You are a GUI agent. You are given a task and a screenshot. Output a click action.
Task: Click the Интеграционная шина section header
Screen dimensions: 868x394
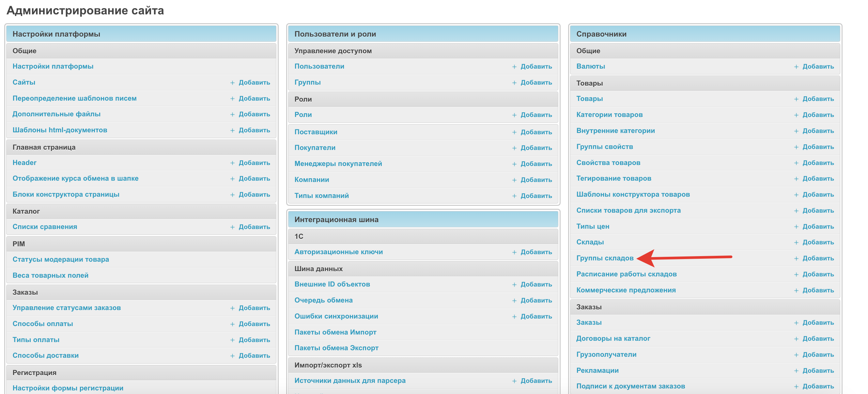[336, 220]
